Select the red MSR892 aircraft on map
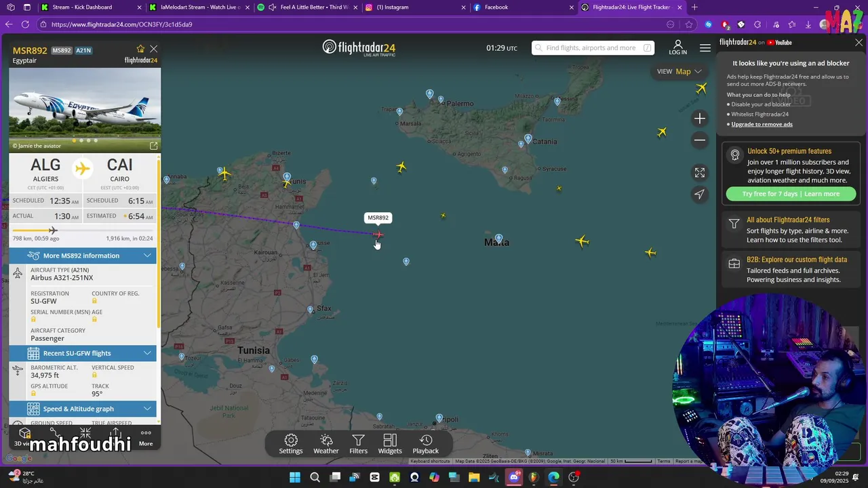 (x=378, y=235)
